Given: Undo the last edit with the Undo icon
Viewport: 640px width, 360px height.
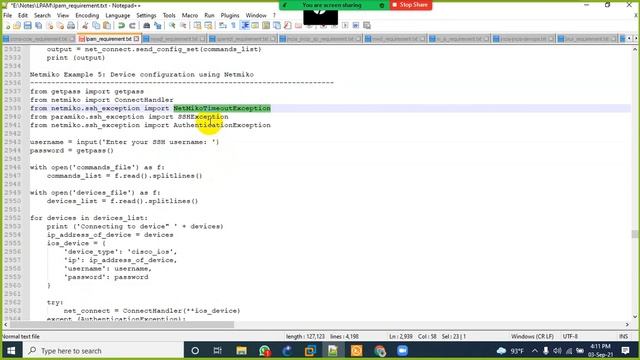Looking at the screenshot, I should [121, 26].
